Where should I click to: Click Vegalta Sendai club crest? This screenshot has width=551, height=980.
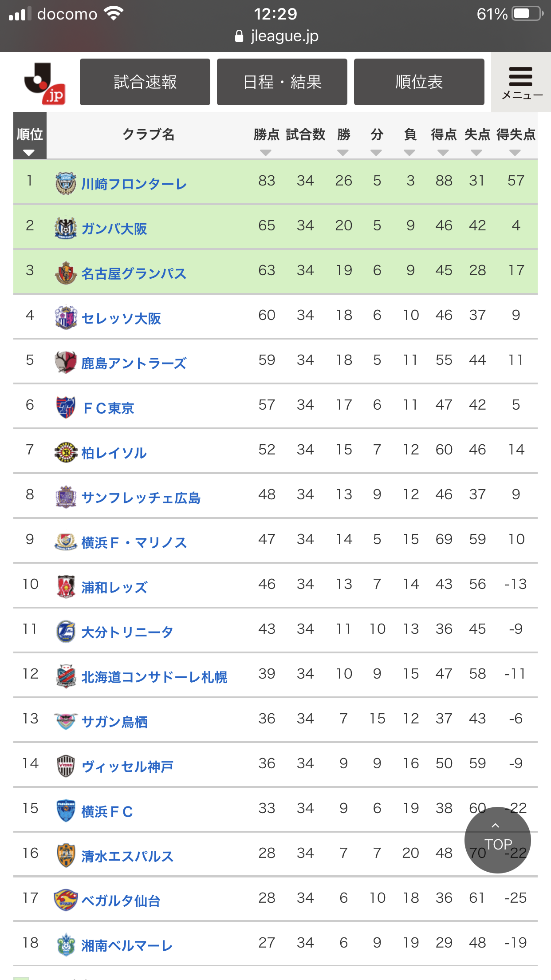pyautogui.click(x=66, y=900)
